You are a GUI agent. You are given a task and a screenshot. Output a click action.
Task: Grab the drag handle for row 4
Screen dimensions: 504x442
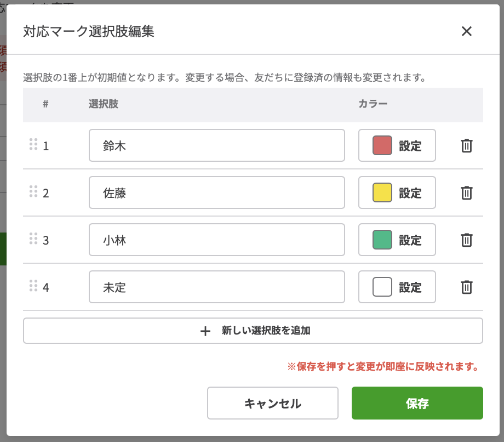33,286
